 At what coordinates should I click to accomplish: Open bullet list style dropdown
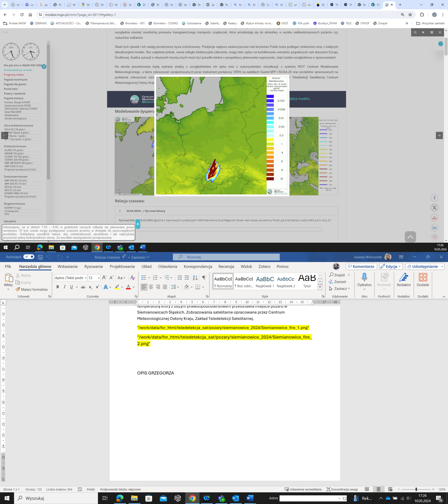coord(149,278)
